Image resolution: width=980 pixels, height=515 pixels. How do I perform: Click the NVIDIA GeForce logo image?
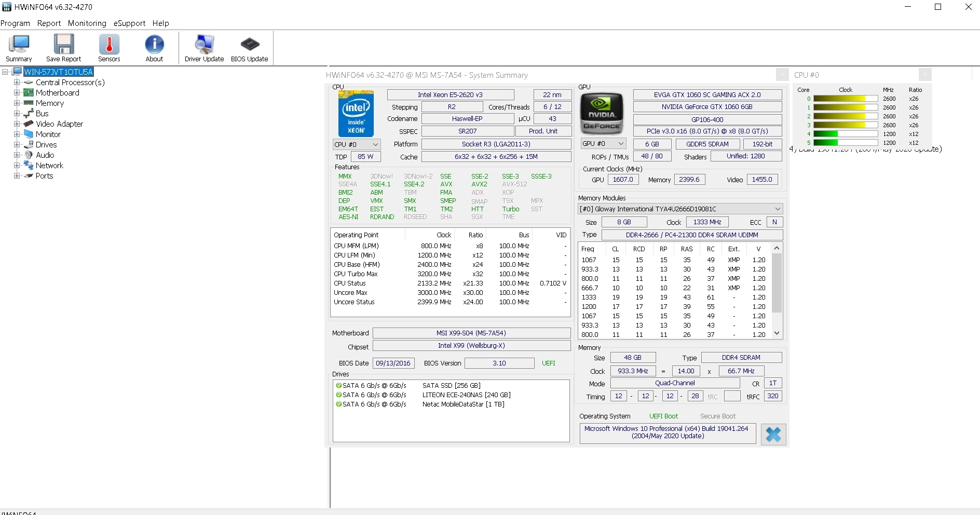pos(602,113)
